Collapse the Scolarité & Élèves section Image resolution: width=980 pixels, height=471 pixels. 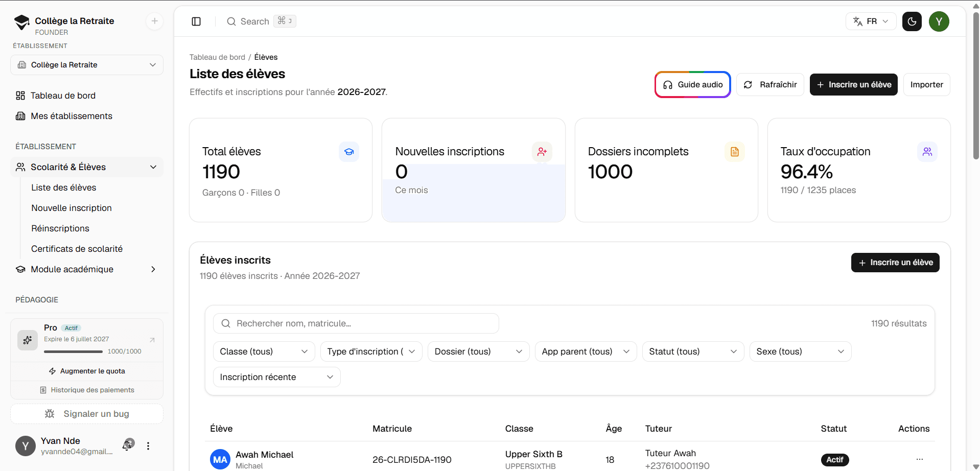click(87, 167)
